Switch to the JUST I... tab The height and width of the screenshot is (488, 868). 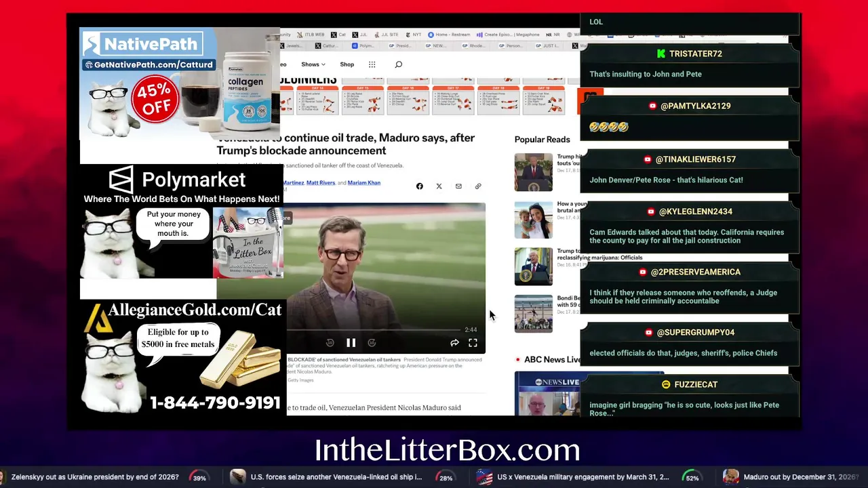(546, 46)
